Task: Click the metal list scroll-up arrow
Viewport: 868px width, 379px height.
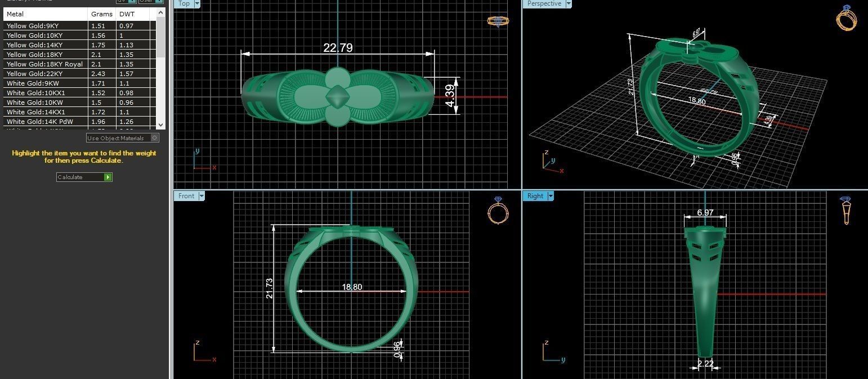Action: (x=160, y=12)
